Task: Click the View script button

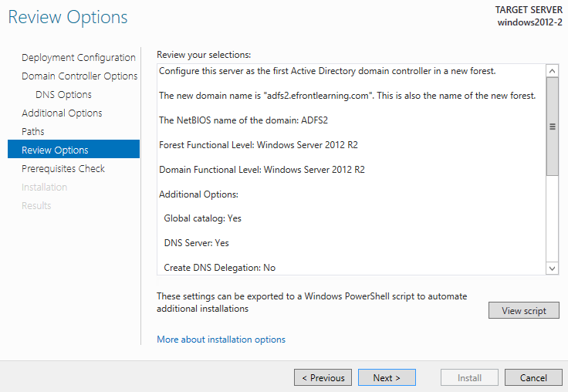Action: click(523, 310)
